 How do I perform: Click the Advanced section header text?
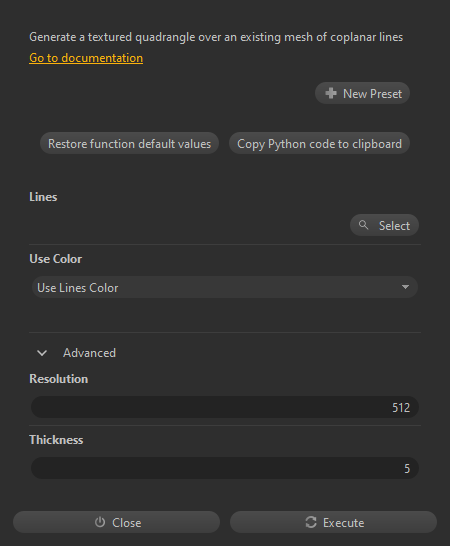(89, 353)
